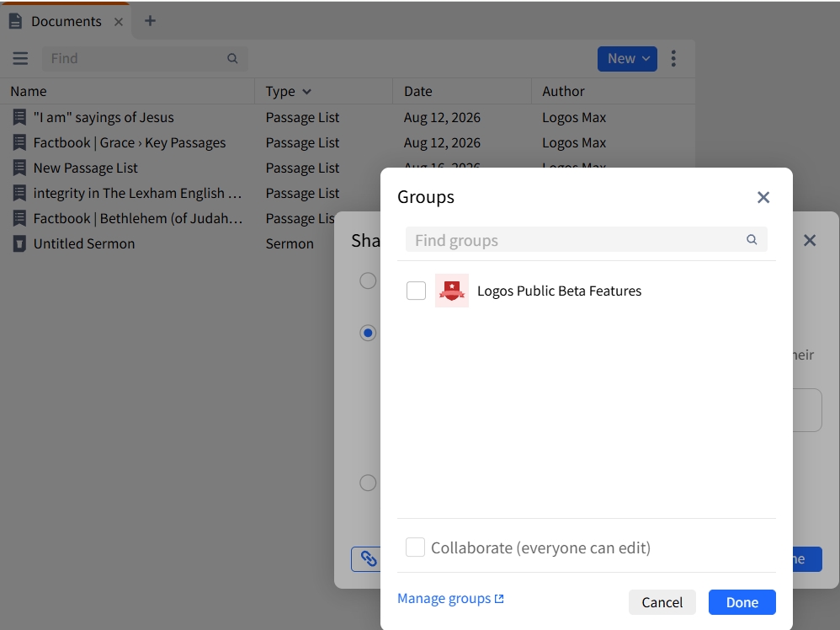Select Factbook | Grace › Key Passages row

[x=130, y=142]
